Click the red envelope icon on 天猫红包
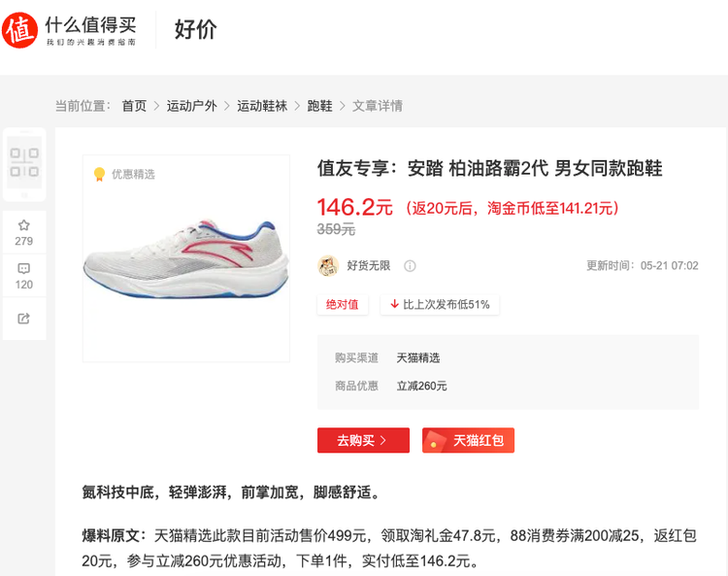 coord(435,440)
